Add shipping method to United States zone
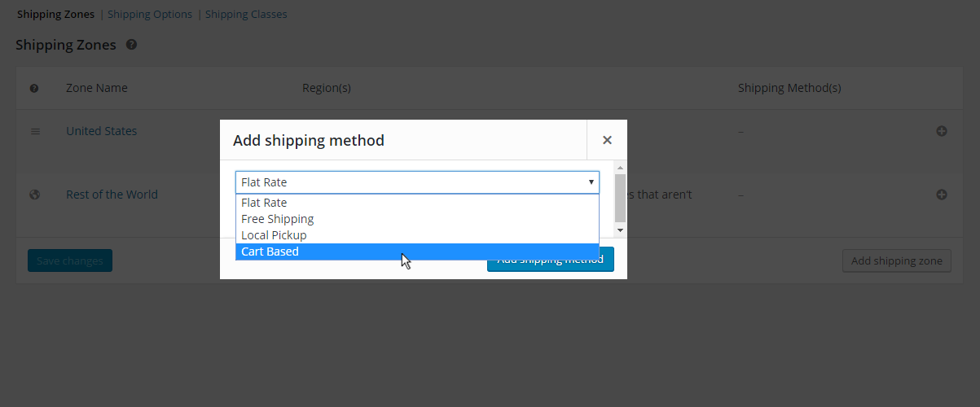 [942, 131]
